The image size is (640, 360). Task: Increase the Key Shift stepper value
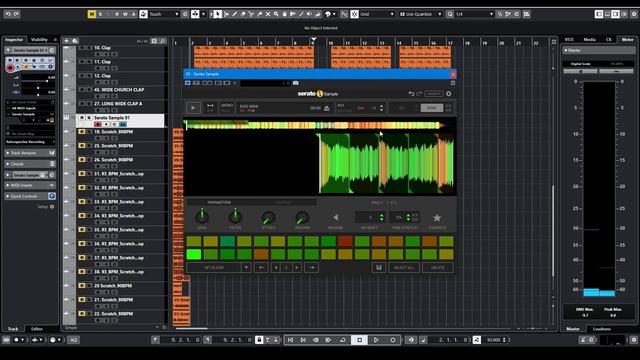point(382,215)
